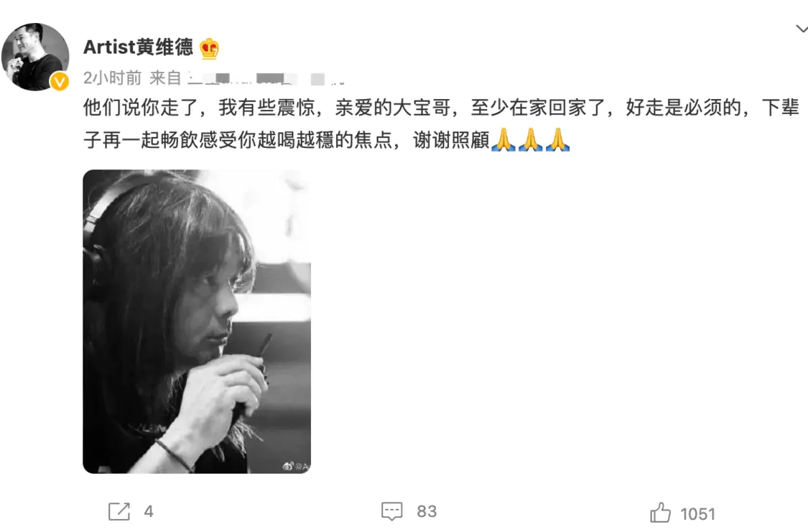The height and width of the screenshot is (532, 808).
Task: Click the text 谢谢照顧 in post
Action: (x=452, y=139)
